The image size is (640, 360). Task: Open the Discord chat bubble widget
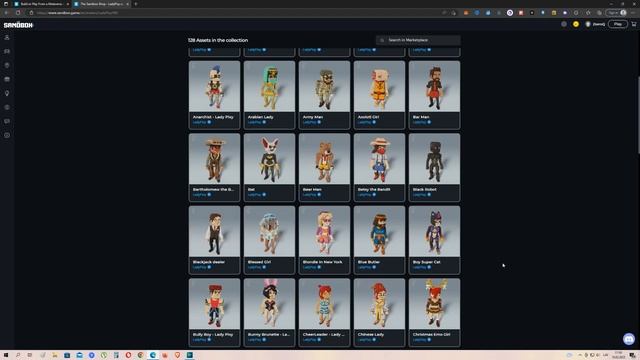pyautogui.click(x=629, y=339)
